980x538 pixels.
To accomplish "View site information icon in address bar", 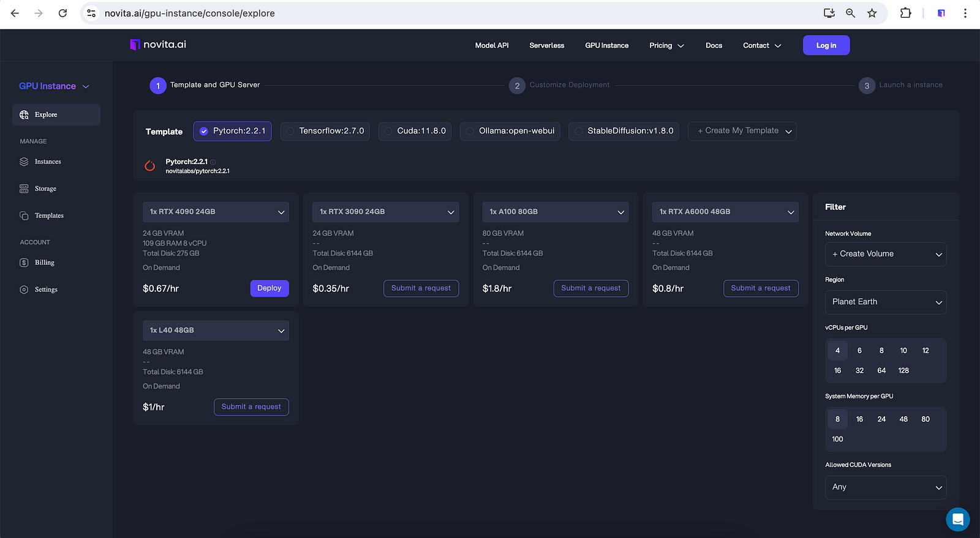I will [91, 13].
